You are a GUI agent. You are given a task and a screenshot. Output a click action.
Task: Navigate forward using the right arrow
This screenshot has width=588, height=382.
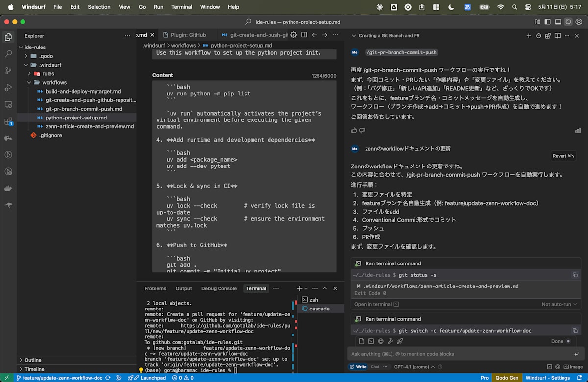325,35
